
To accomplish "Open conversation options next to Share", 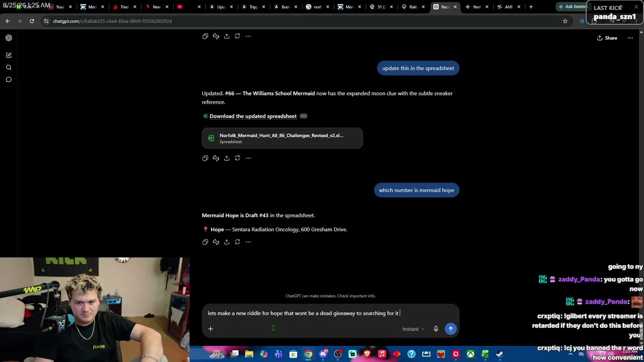I will (x=630, y=38).
